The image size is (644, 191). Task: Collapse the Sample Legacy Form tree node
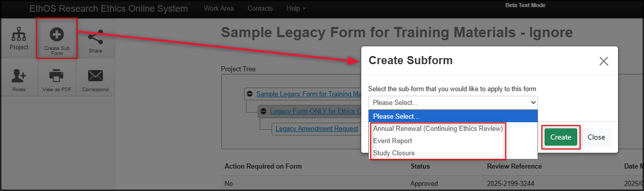[249, 94]
